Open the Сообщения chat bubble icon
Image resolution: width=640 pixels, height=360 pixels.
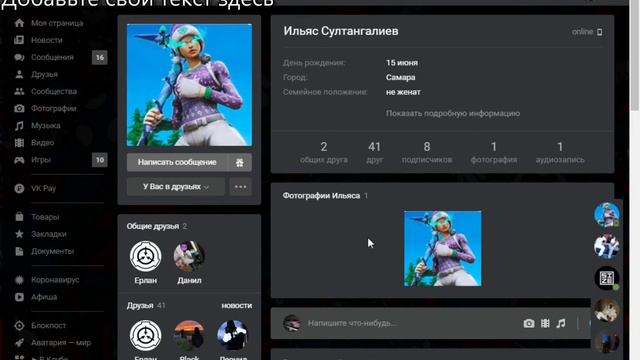pyautogui.click(x=19, y=57)
